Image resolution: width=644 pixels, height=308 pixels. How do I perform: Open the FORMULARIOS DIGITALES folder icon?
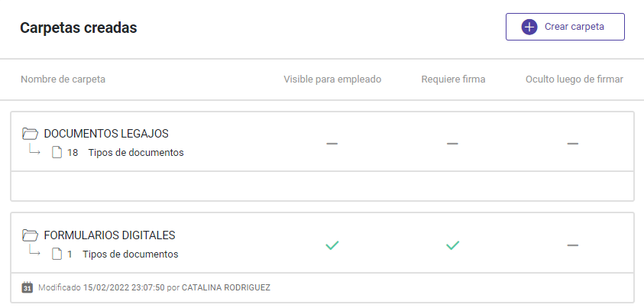click(30, 235)
